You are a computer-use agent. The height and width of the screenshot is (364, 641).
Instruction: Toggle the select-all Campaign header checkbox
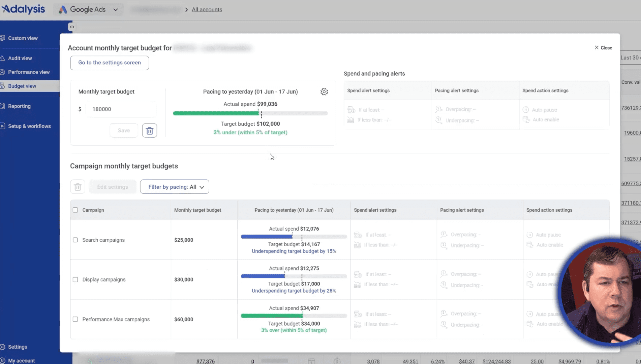(75, 210)
